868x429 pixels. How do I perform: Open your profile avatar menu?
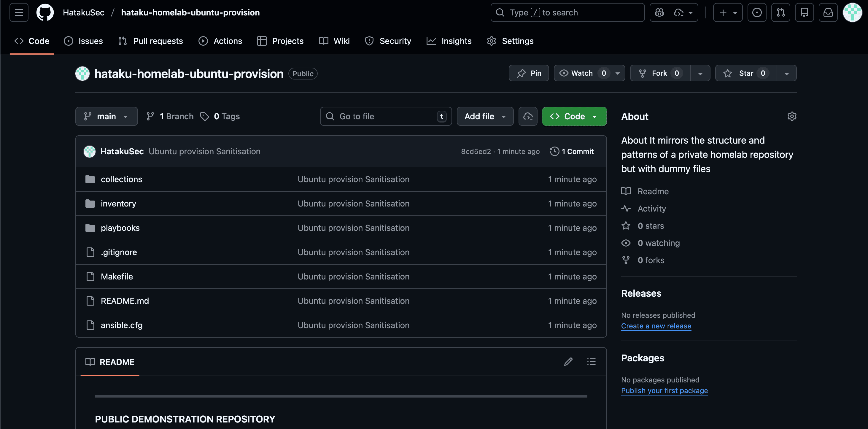[852, 12]
